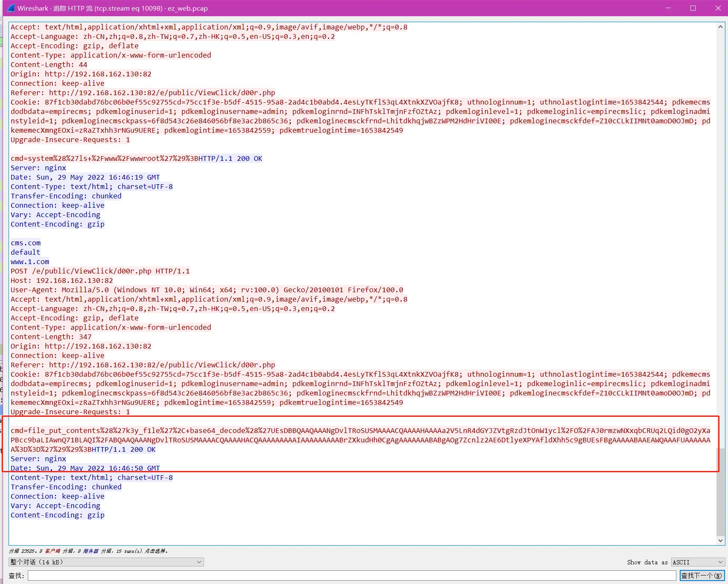Close the HTTP stream dialog
This screenshot has width=728, height=584.
tap(718, 8)
